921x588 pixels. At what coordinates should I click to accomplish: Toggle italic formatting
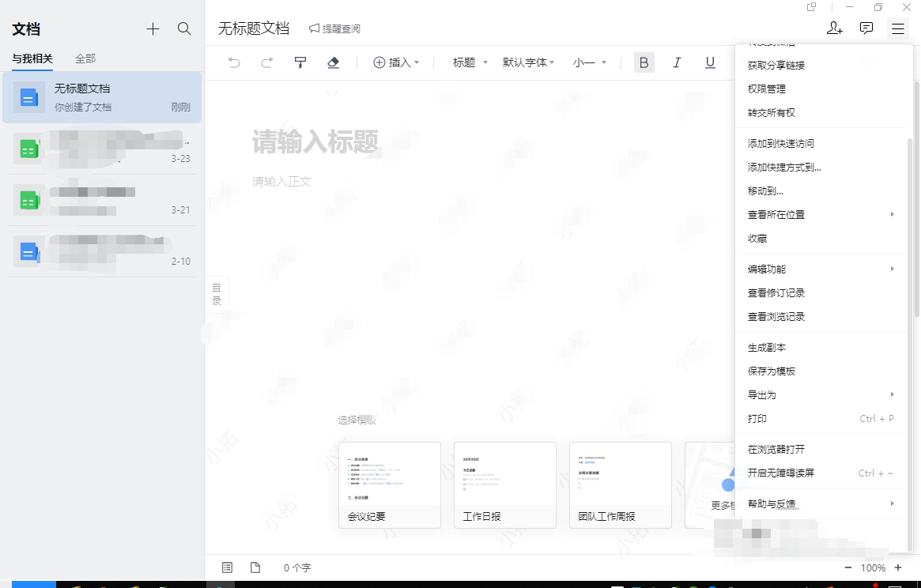[x=677, y=62]
